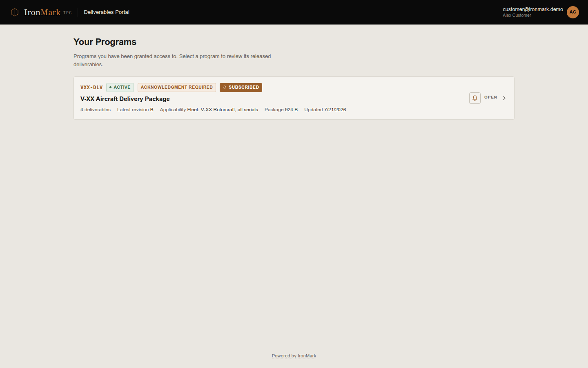Click the IronMark brand name

click(42, 12)
